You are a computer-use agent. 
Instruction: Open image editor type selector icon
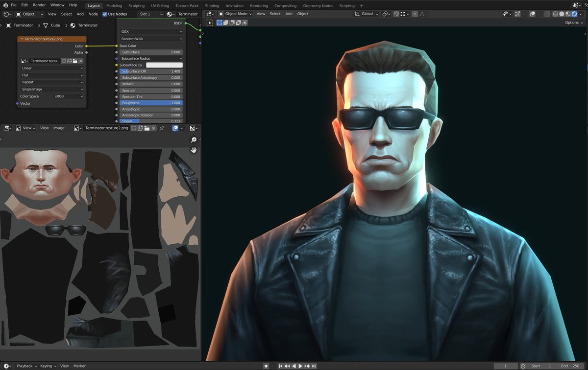tap(7, 128)
